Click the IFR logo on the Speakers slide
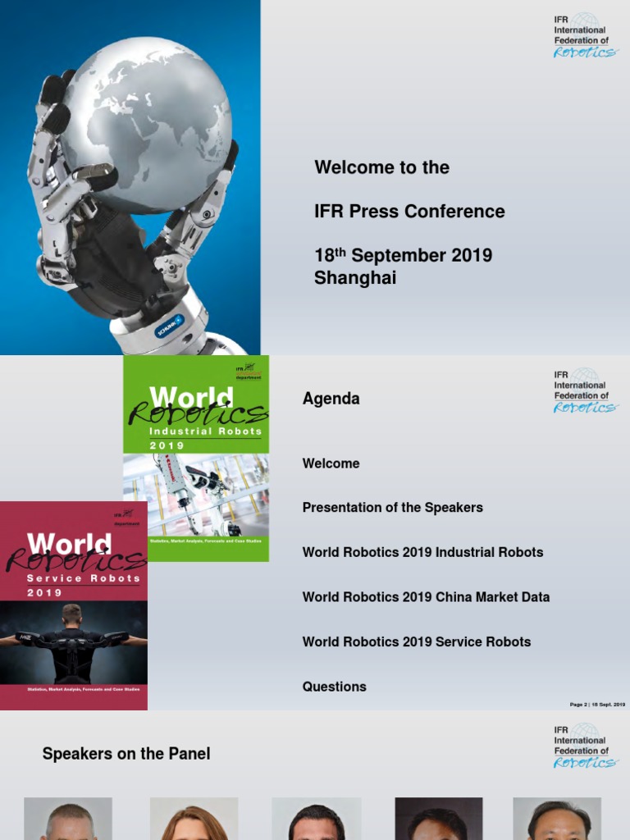The image size is (630, 840). point(586,746)
